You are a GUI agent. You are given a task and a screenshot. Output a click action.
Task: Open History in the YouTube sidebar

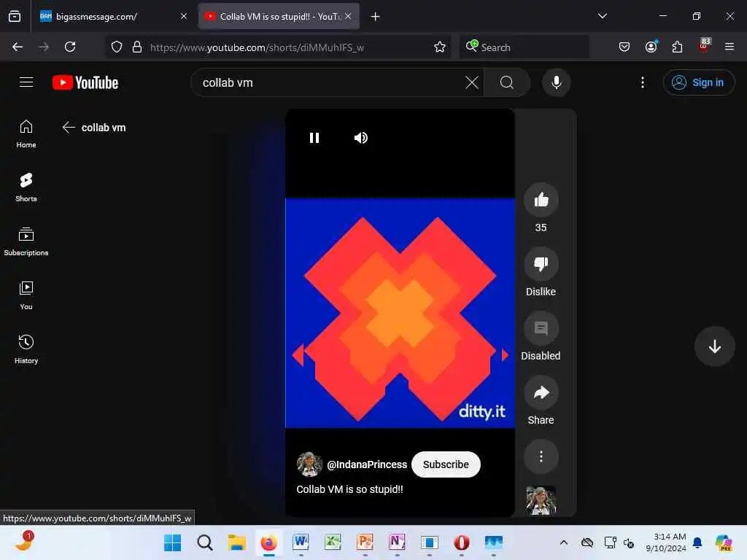point(26,349)
